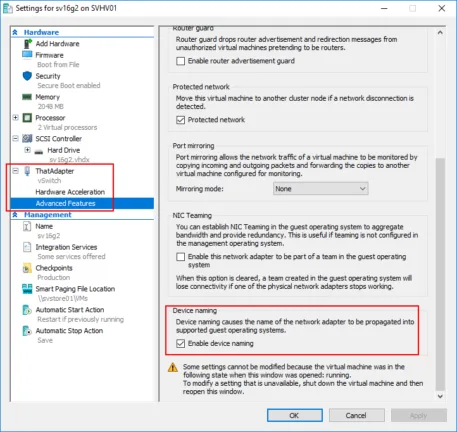
Task: Click the Smart Paging File Location icon
Action: pos(27,289)
